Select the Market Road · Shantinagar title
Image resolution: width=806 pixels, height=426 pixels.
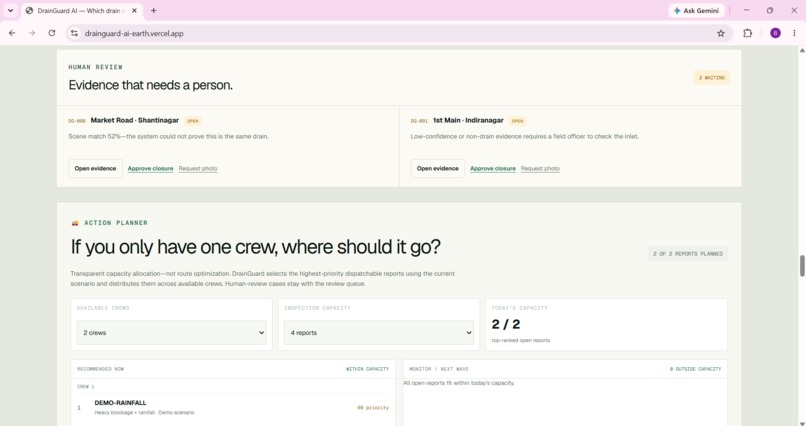tap(135, 120)
